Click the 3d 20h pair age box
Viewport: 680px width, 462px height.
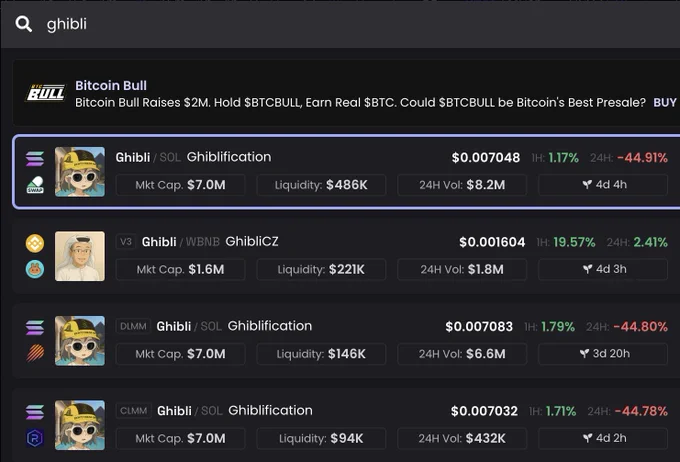[603, 354]
